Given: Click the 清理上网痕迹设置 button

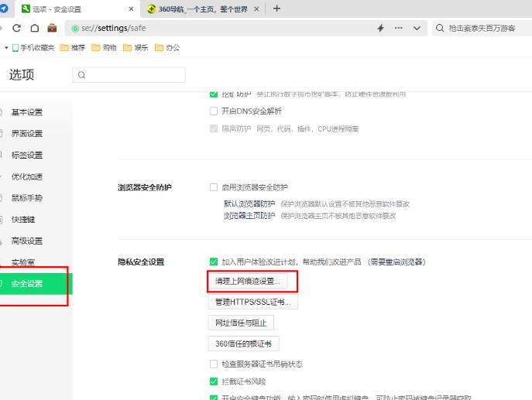Looking at the screenshot, I should pos(246,282).
